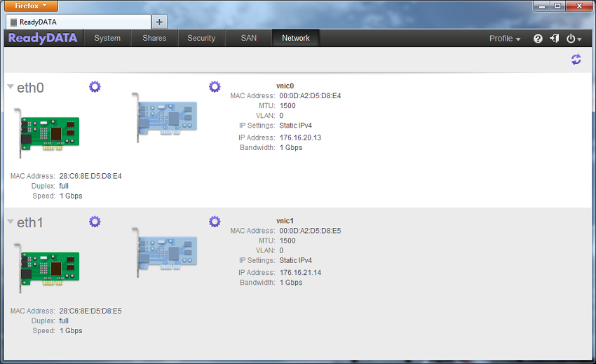Click vnic0 Static IPv4 value
The image size is (596, 364).
296,126
